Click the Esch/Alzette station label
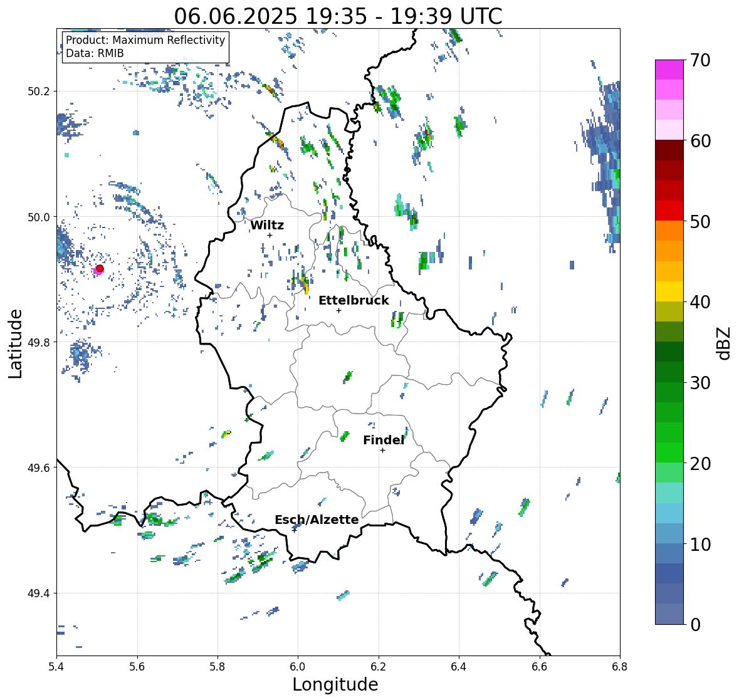739x700 pixels. [x=317, y=520]
